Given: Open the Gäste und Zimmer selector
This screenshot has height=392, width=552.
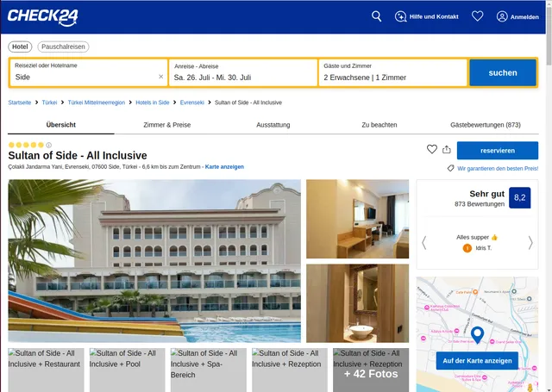Looking at the screenshot, I should pyautogui.click(x=393, y=72).
